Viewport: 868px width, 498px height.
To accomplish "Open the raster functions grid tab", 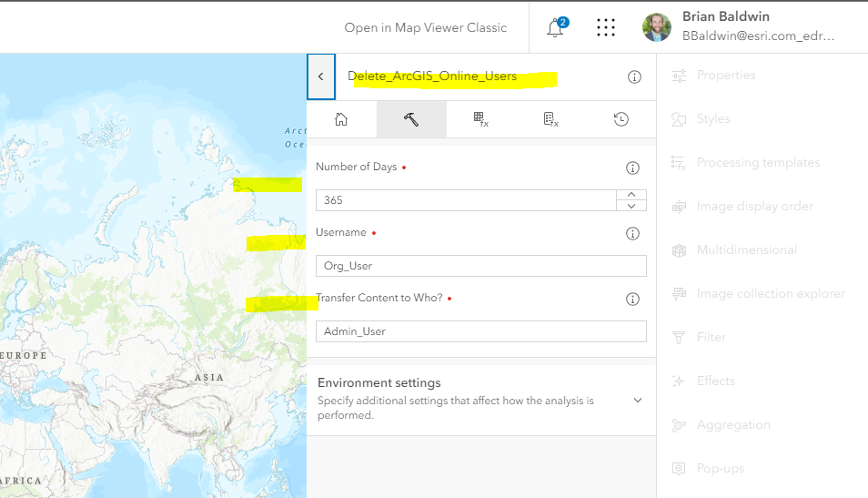I will point(481,119).
